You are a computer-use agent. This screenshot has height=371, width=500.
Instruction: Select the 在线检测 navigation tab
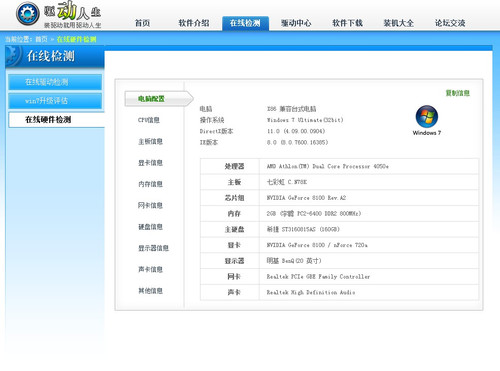pyautogui.click(x=245, y=23)
